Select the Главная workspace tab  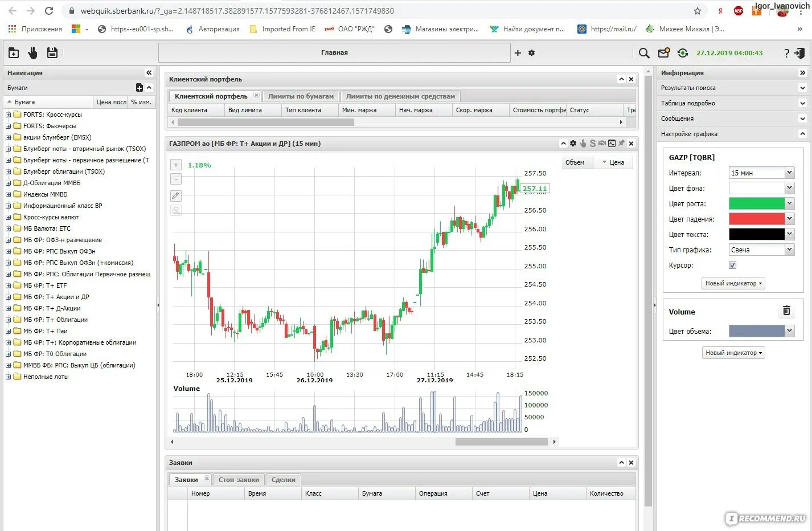click(334, 52)
